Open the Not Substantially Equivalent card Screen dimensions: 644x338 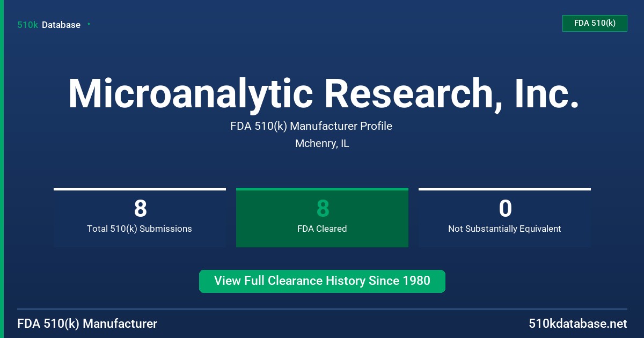(x=504, y=217)
